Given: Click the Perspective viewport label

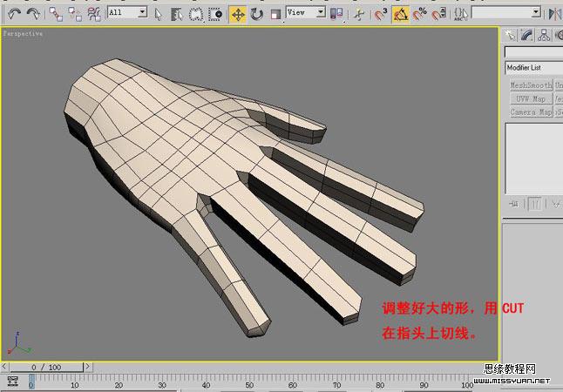Looking at the screenshot, I should coord(23,33).
